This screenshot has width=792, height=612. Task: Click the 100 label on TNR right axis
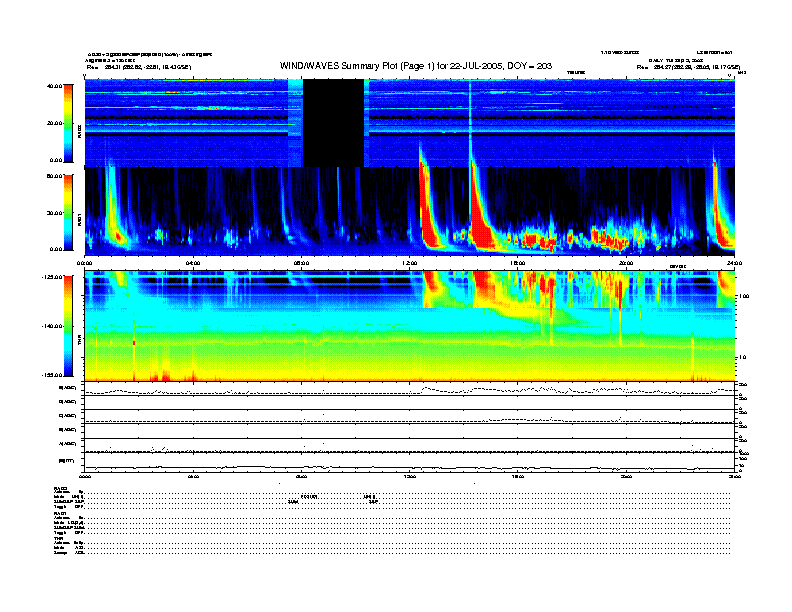[744, 296]
